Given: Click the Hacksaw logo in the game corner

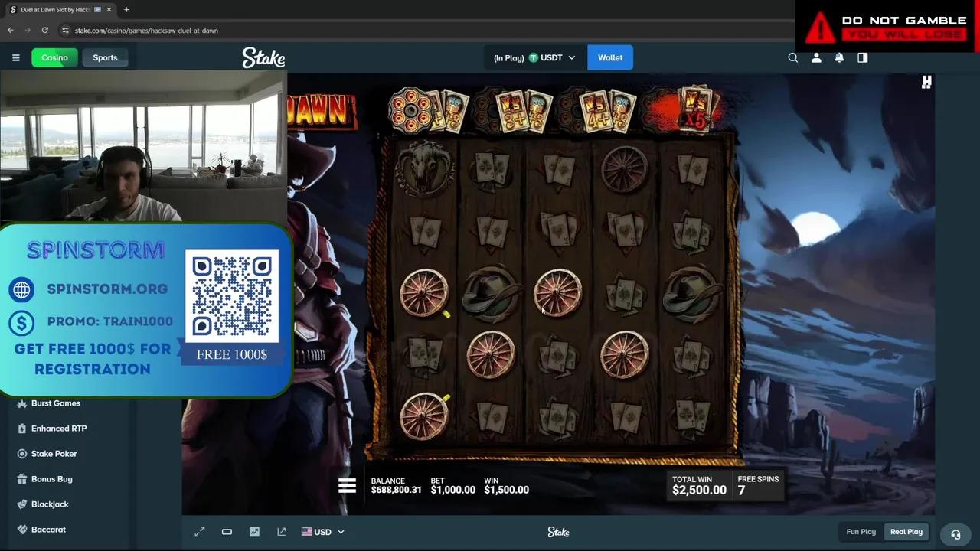Looking at the screenshot, I should [926, 82].
